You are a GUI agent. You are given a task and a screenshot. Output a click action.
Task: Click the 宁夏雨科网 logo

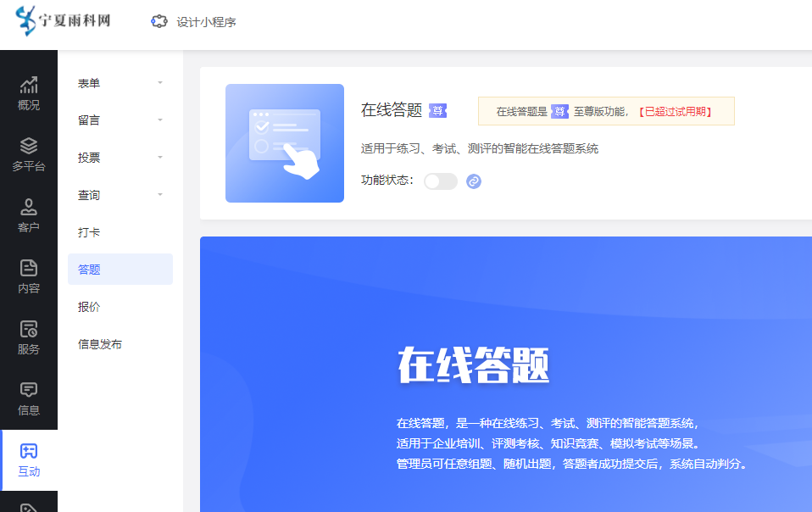63,20
